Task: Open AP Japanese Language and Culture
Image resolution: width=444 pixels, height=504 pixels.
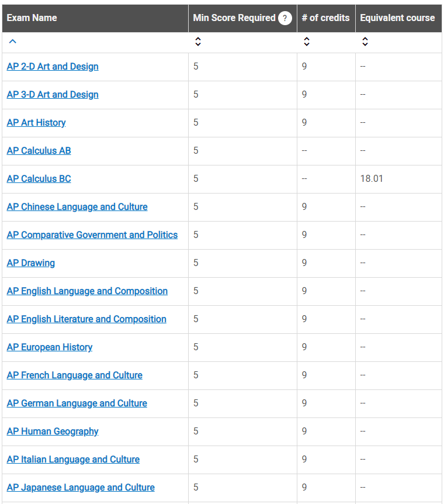Action: coord(81,488)
